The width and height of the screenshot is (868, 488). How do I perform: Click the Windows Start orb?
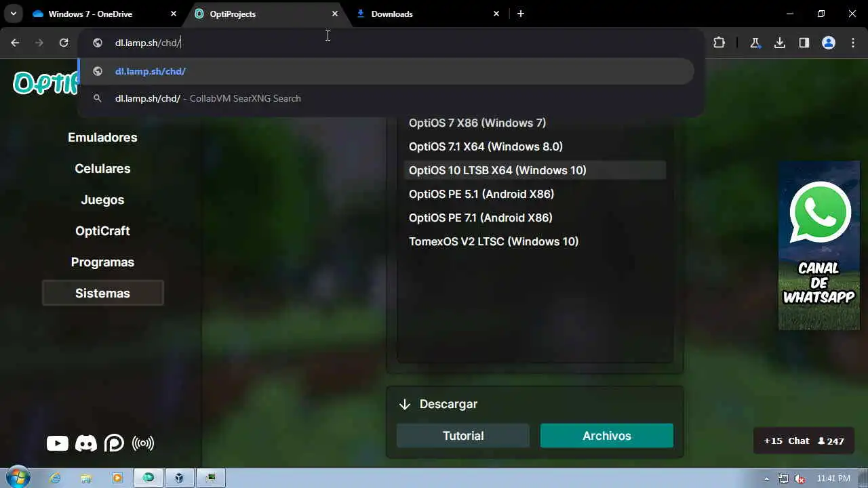point(18,478)
